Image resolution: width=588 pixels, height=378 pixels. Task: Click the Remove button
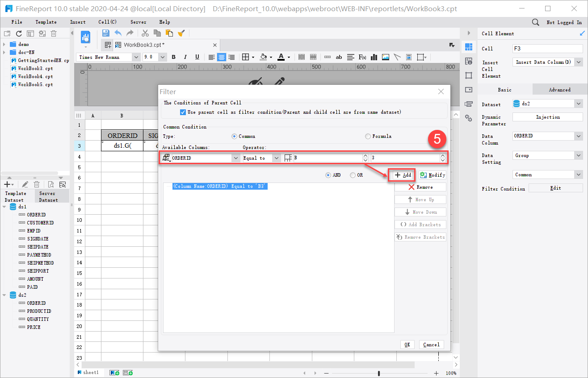[x=420, y=187]
